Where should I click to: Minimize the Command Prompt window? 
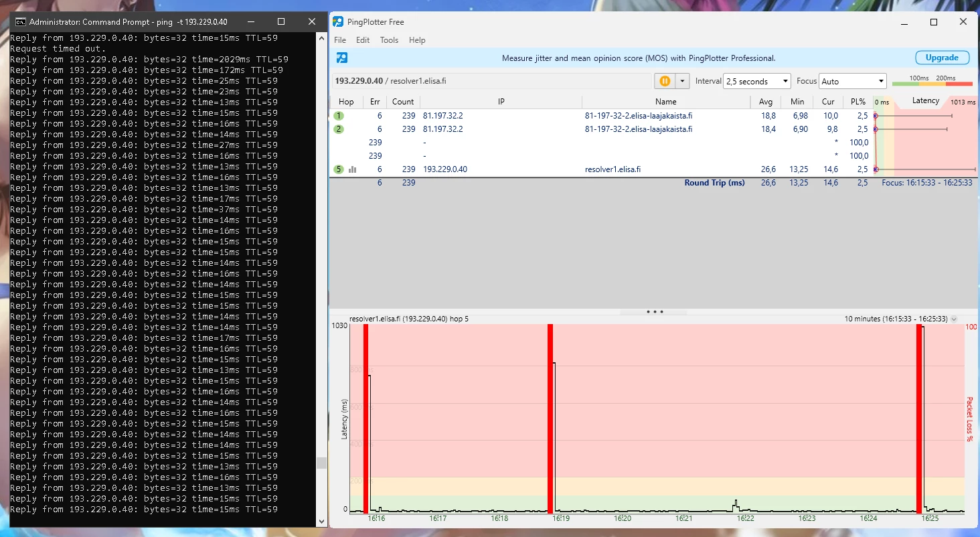point(250,22)
